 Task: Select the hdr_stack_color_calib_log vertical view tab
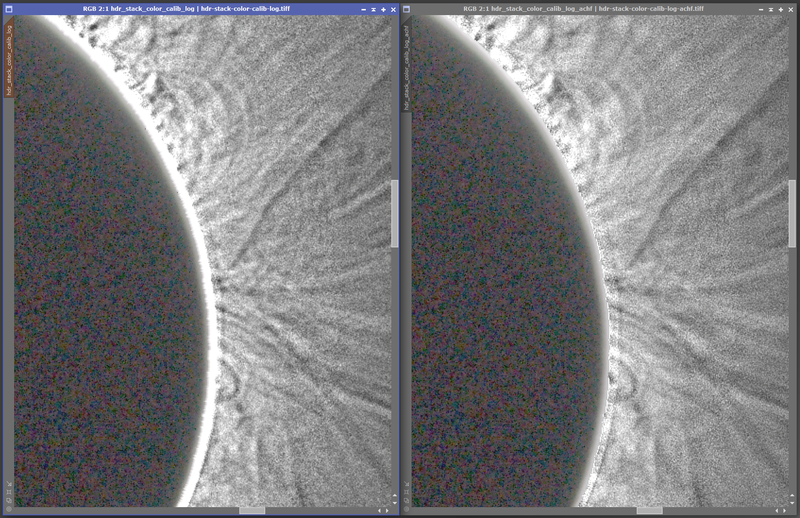[9, 56]
